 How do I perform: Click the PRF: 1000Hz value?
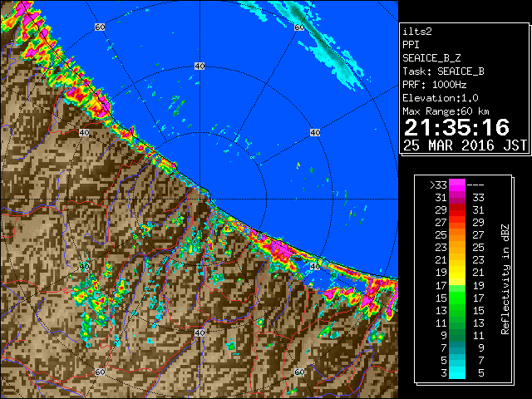tap(435, 85)
